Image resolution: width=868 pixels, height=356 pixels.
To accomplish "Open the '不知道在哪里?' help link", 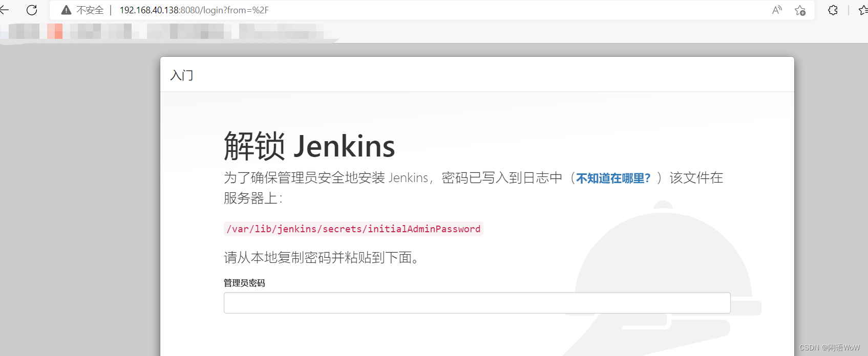I will (x=613, y=178).
